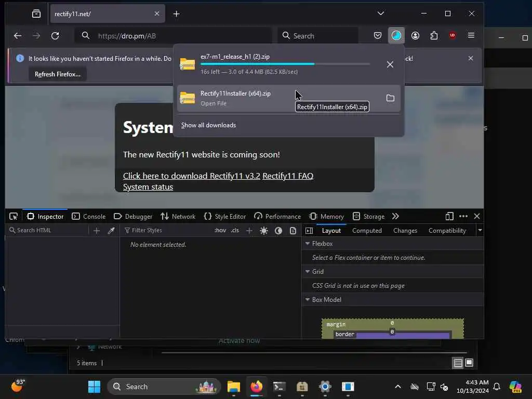Switch to the Network devtools tab
The height and width of the screenshot is (399, 532).
click(178, 217)
